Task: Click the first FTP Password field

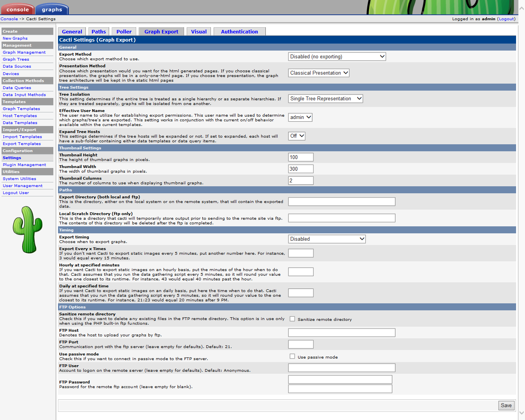Action: pyautogui.click(x=340, y=380)
